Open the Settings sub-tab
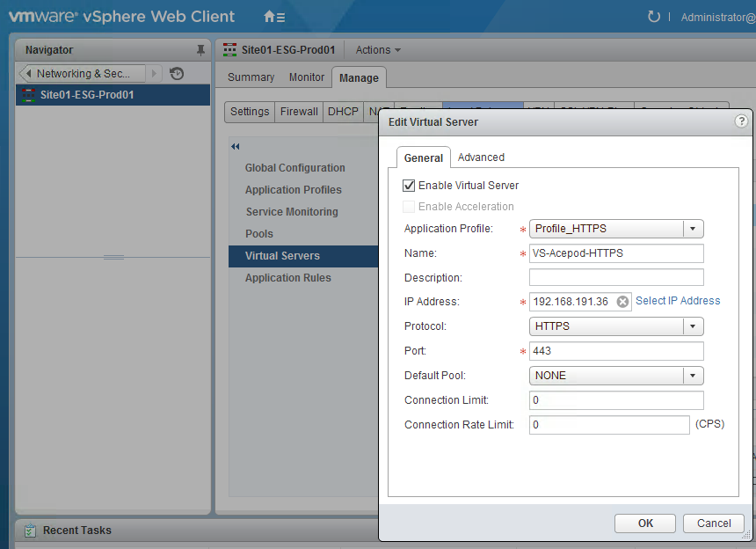The image size is (756, 549). pyautogui.click(x=250, y=112)
